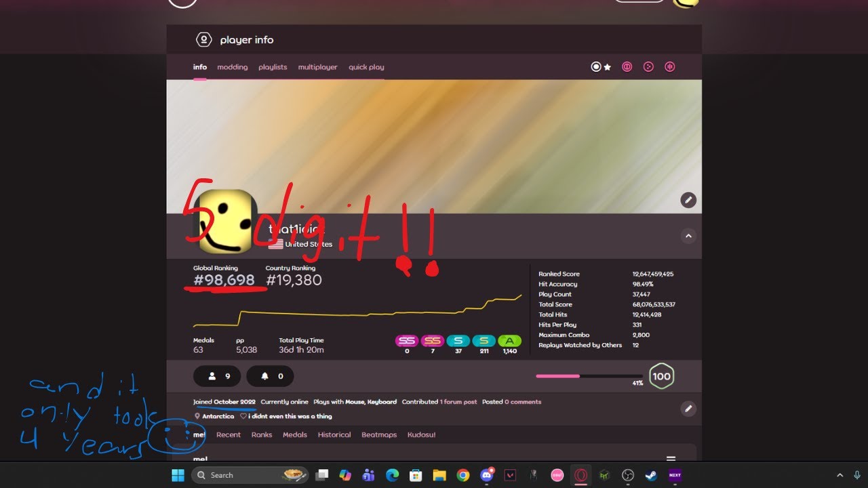Image resolution: width=868 pixels, height=488 pixels.
Task: Click the Antarctica location text
Action: pos(218,416)
